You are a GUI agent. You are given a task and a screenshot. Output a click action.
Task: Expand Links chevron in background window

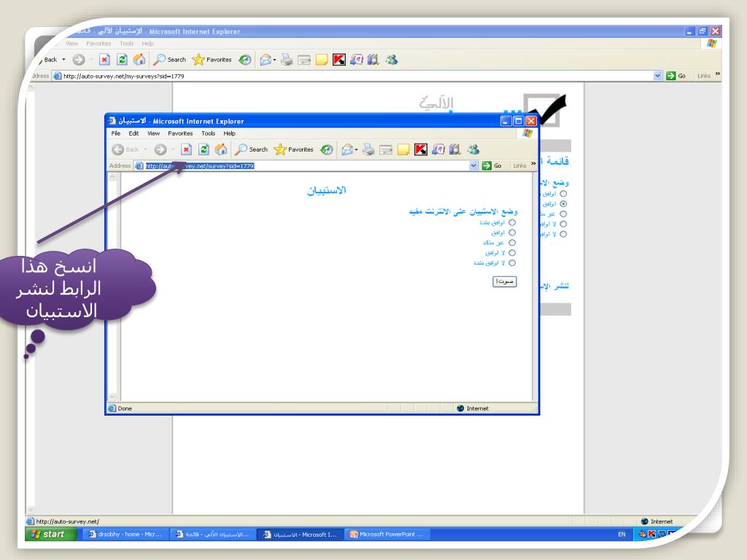718,74
